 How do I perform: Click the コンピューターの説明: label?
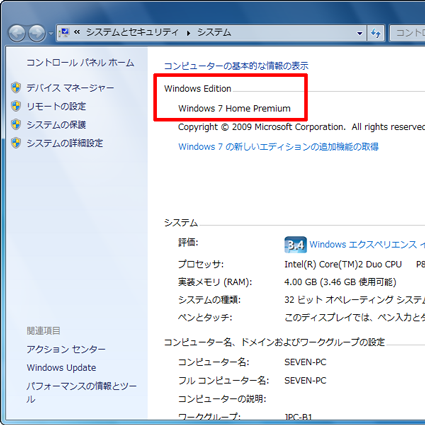point(222,399)
